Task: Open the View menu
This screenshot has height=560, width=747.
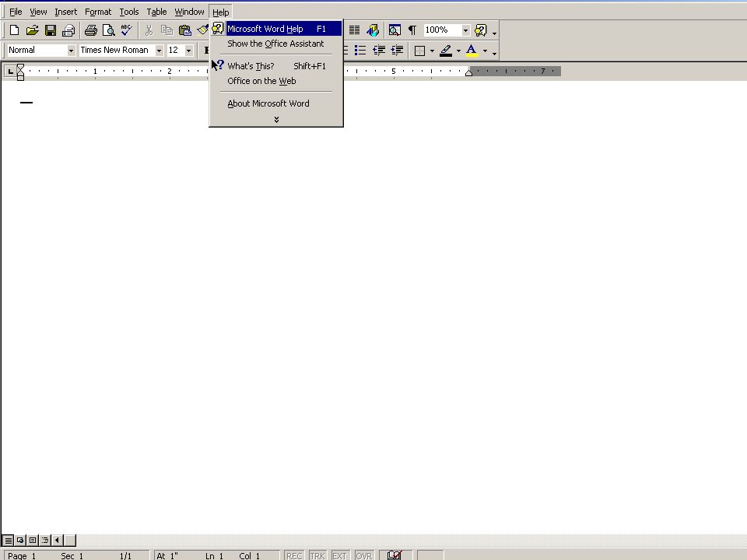Action: click(x=38, y=12)
